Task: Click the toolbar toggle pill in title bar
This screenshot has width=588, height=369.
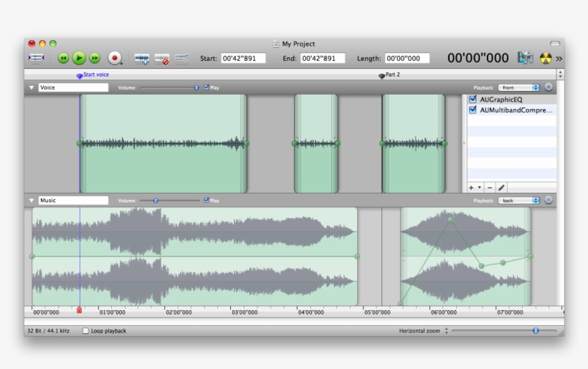Action: pos(555,44)
